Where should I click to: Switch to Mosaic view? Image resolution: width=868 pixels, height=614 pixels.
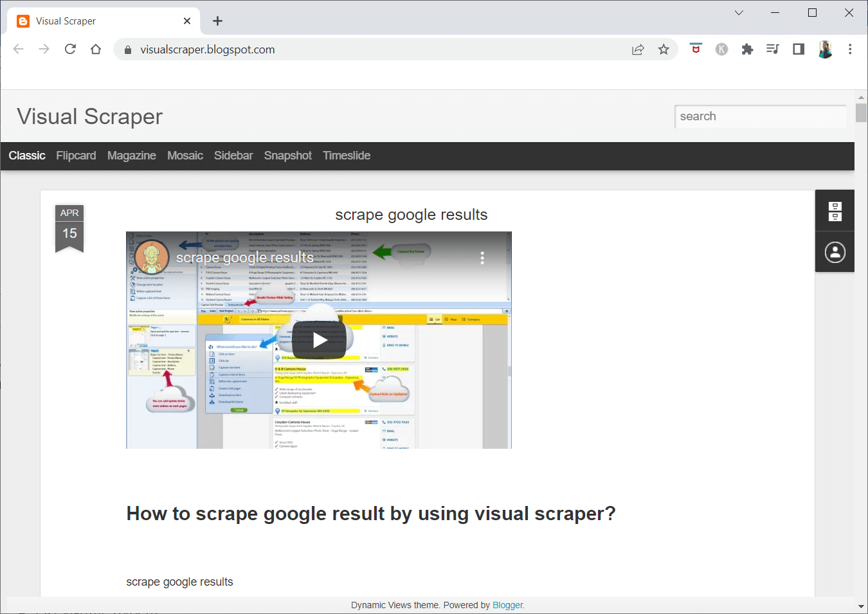(185, 156)
